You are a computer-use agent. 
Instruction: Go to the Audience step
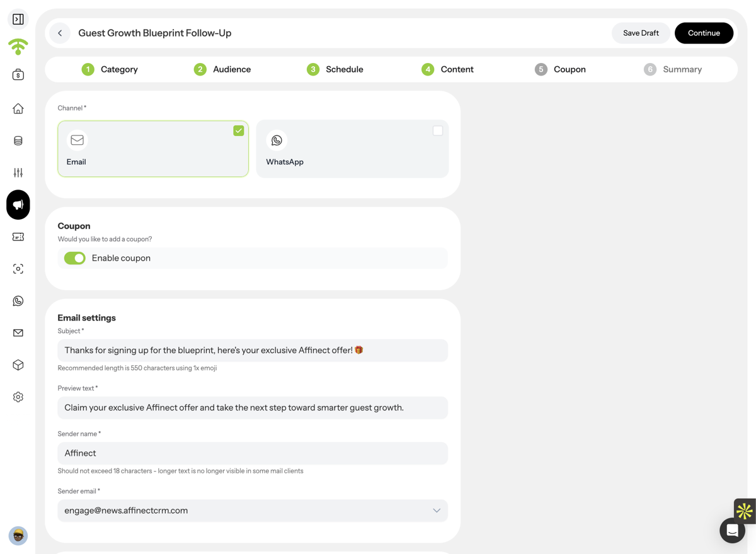point(222,69)
